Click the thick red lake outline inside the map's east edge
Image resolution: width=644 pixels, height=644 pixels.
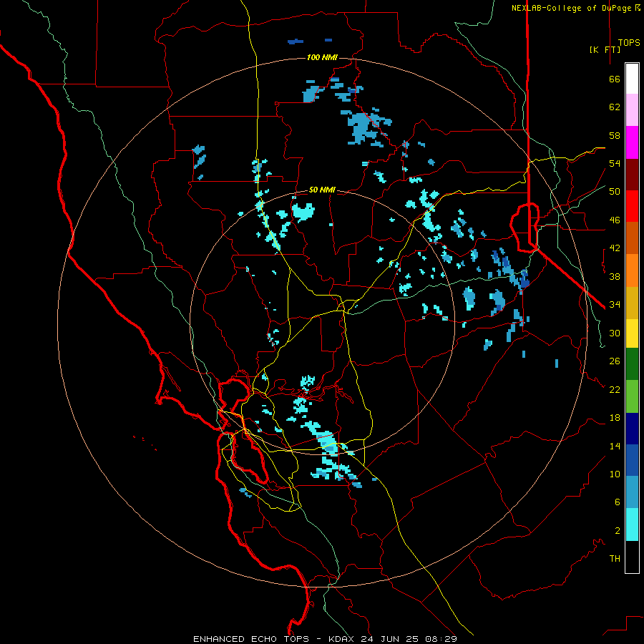pos(525,227)
